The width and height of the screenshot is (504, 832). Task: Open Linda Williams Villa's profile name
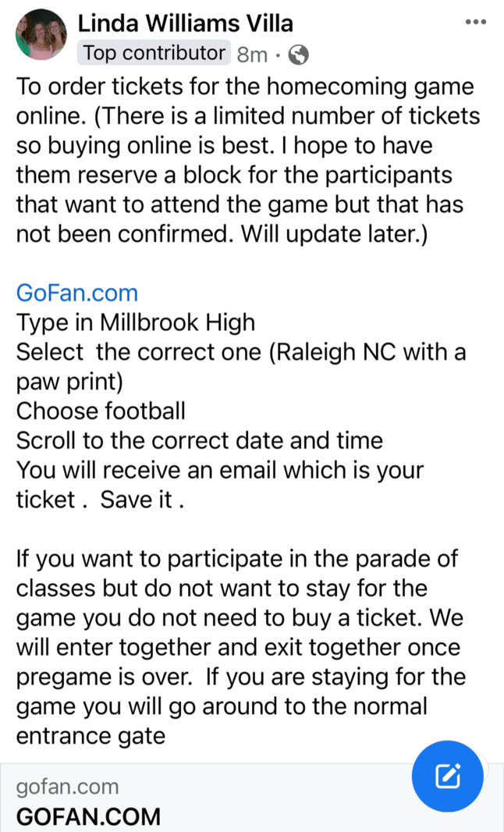(x=185, y=23)
